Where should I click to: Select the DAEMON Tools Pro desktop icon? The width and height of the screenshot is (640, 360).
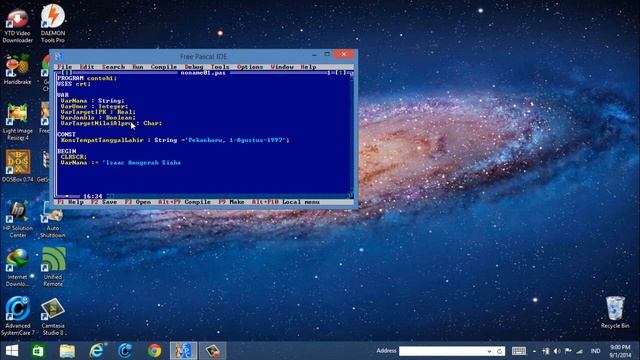[x=53, y=24]
